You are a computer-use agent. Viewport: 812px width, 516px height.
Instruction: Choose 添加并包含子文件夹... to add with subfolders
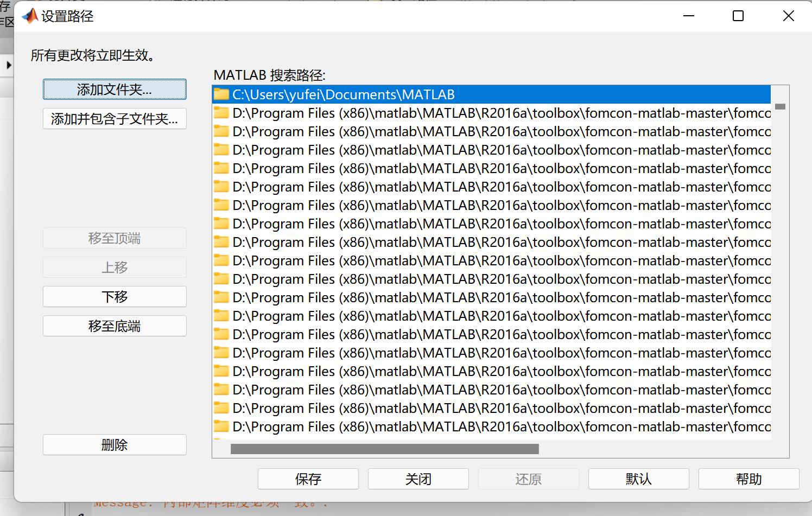click(x=115, y=119)
